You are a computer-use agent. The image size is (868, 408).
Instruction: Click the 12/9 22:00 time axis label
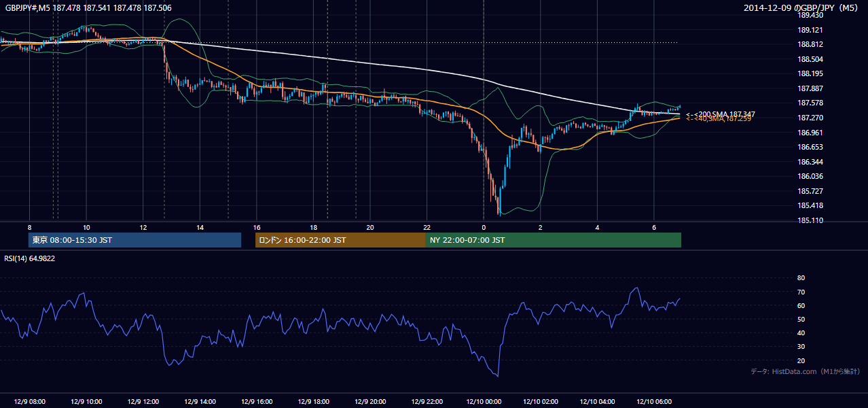click(x=427, y=402)
